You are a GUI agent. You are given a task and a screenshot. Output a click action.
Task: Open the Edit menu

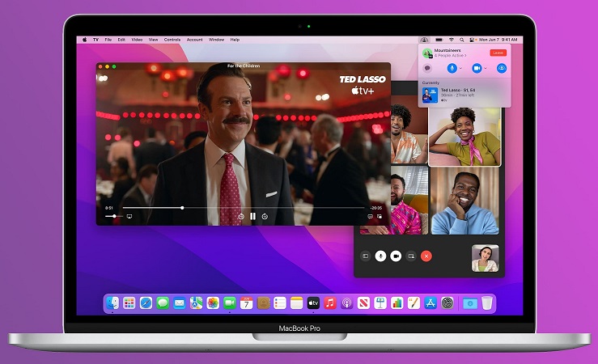pyautogui.click(x=121, y=40)
